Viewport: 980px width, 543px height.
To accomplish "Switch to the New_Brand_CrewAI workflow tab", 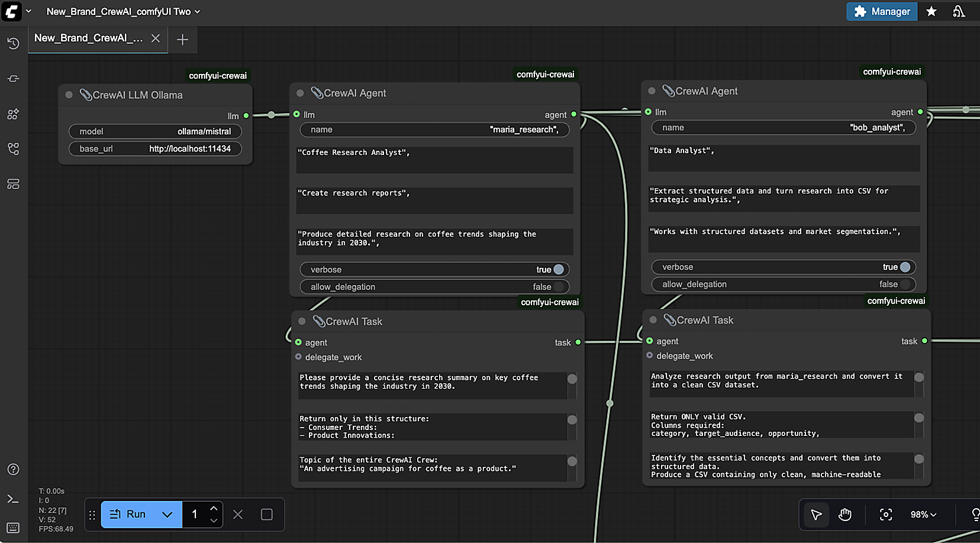I will click(89, 38).
